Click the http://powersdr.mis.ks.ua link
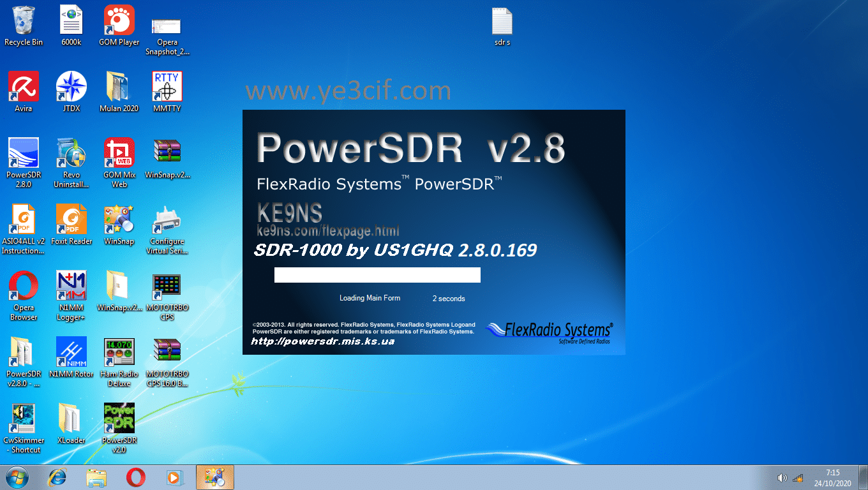The height and width of the screenshot is (490, 868). [323, 341]
